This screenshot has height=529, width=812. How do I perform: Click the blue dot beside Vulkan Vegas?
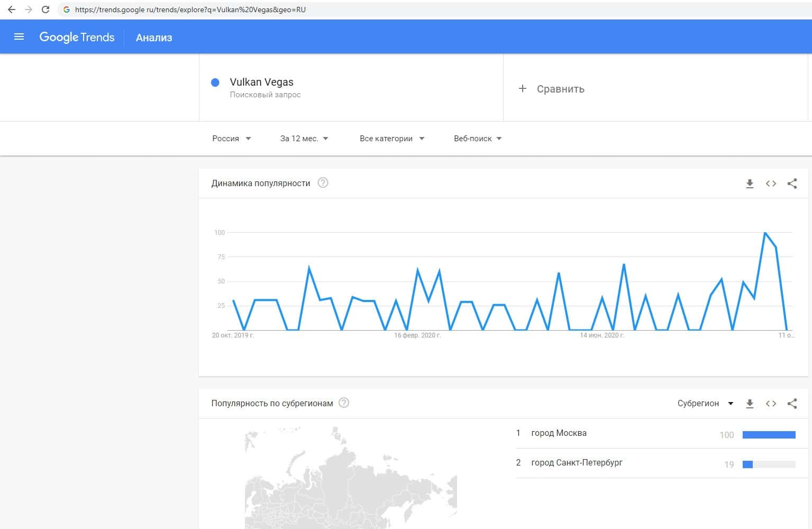[x=215, y=83]
